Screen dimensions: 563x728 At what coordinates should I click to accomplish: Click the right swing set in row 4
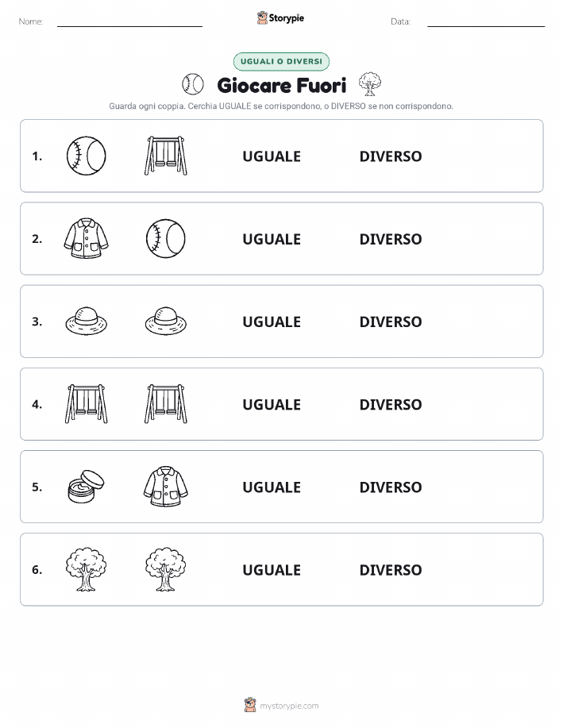166,403
